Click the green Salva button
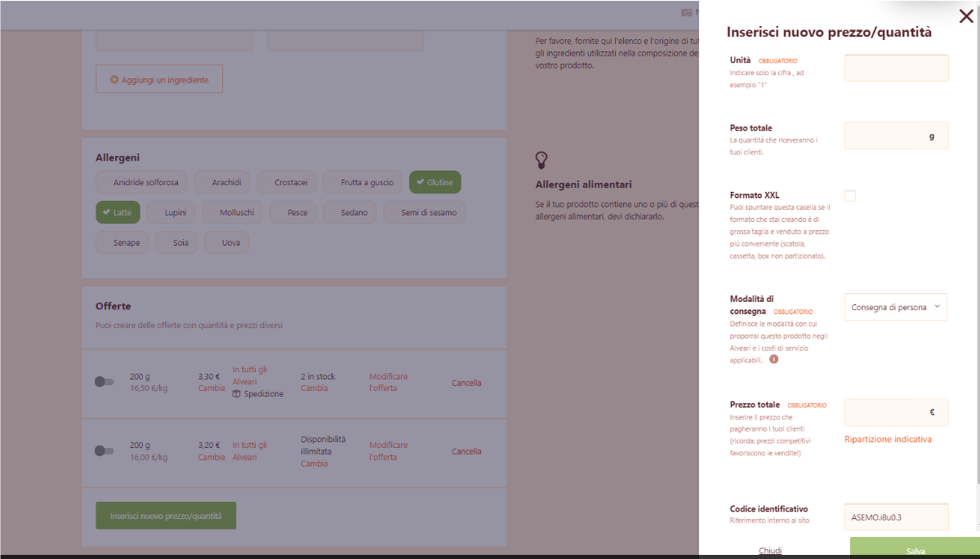 pyautogui.click(x=915, y=548)
